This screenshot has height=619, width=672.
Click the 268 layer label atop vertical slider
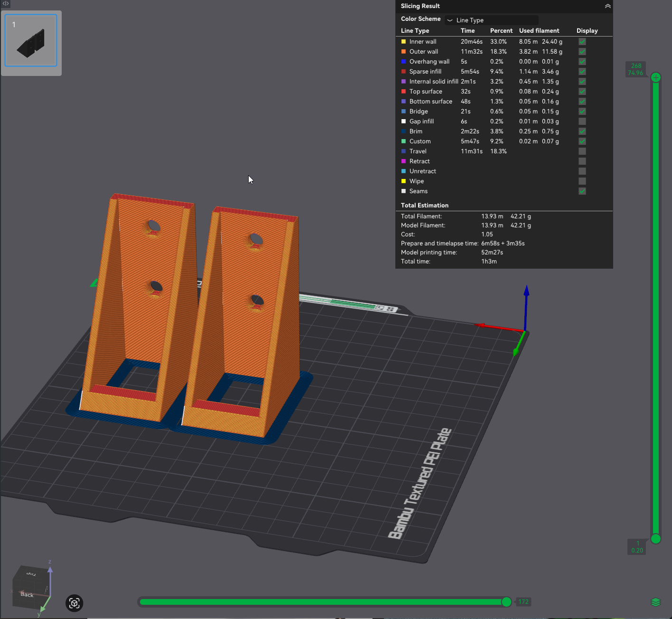pos(636,66)
